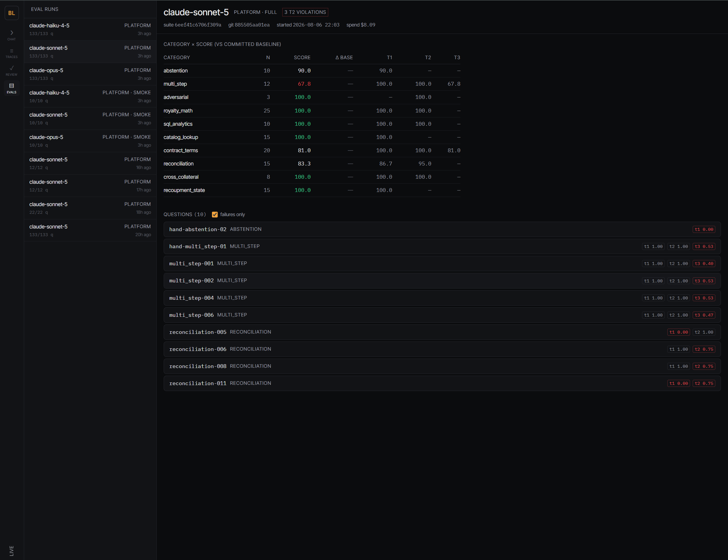
Task: Select claude-haiku-4-5 PLATFORM SMOKE run
Action: click(x=90, y=96)
